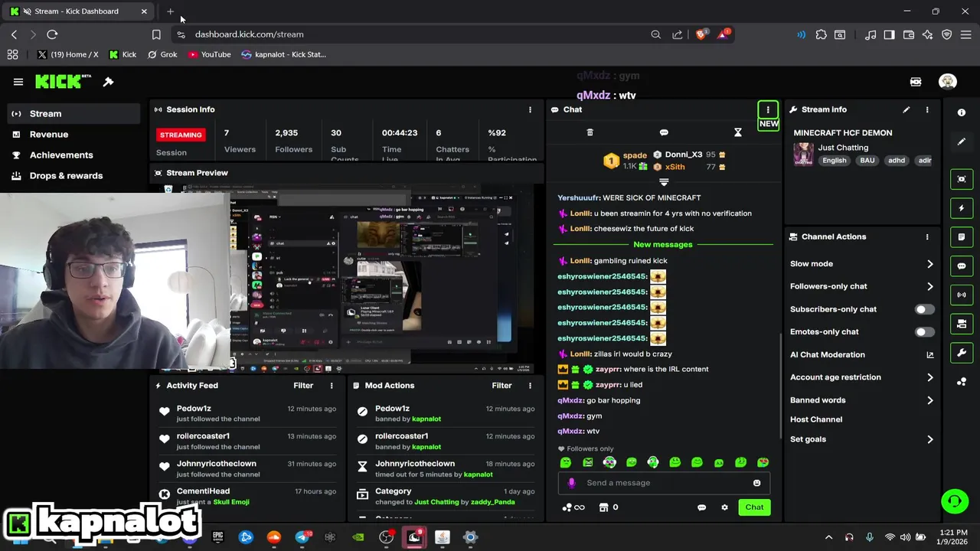Screen dimensions: 980x551
Task: Open chat settings gear icon
Action: (x=724, y=507)
